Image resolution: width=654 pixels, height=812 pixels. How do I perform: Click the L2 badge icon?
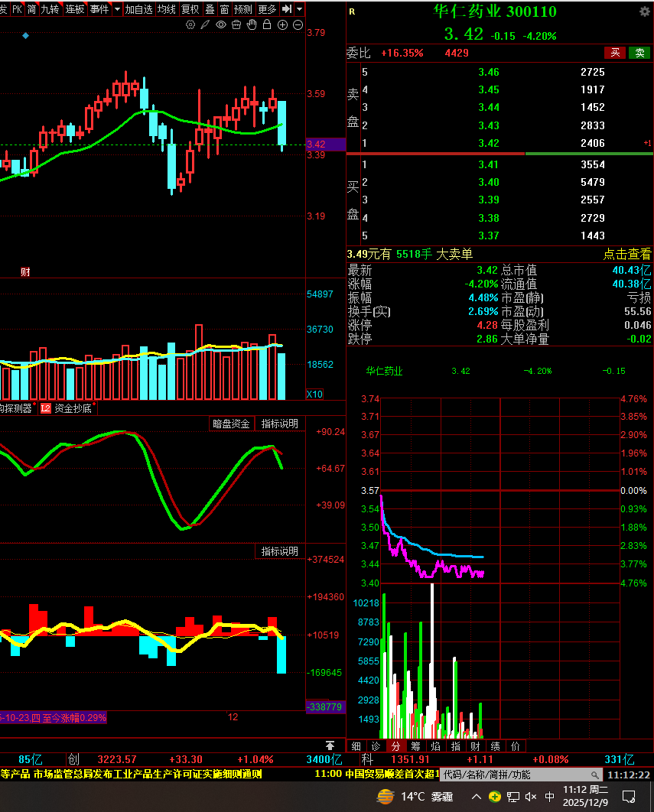(x=46, y=408)
